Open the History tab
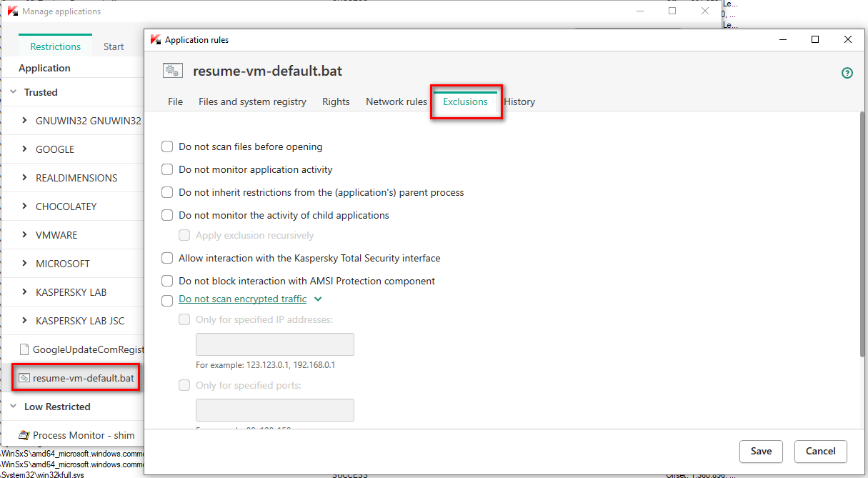 tap(519, 101)
